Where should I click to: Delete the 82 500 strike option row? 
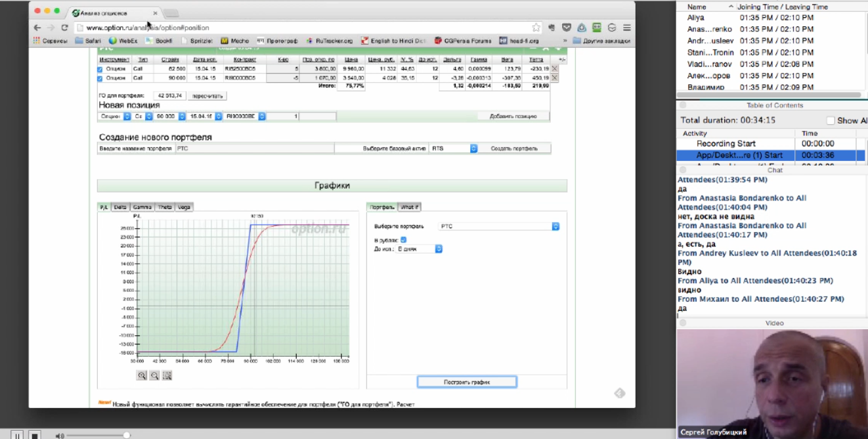tap(554, 68)
